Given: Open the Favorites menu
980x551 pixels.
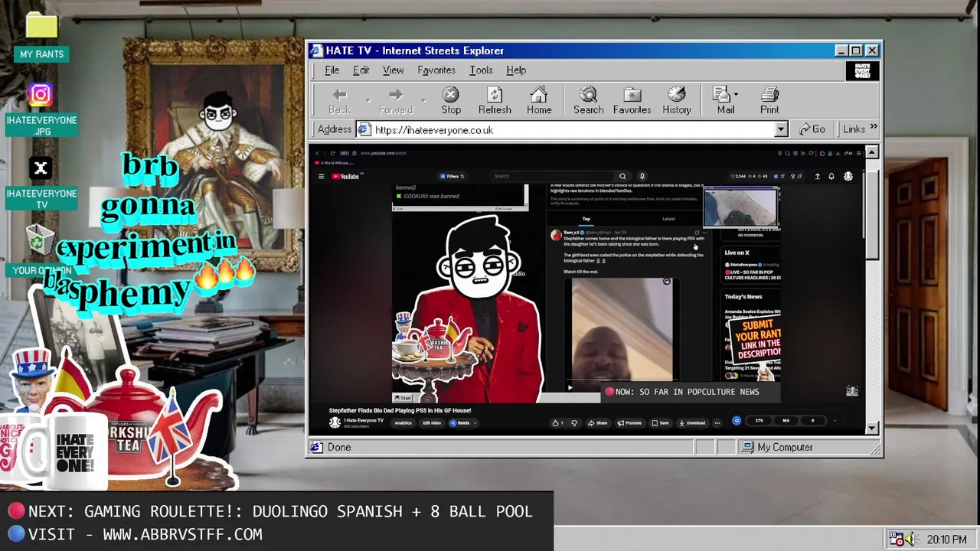Looking at the screenshot, I should tap(436, 70).
